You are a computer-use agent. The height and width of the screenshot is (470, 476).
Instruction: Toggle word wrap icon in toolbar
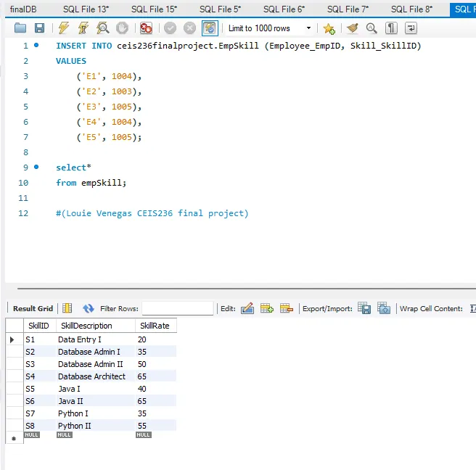411,28
